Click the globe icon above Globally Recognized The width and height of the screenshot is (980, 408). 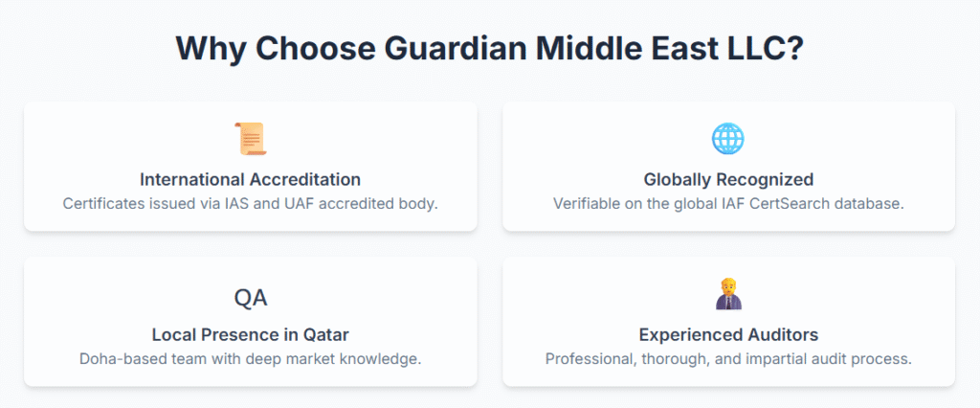tap(728, 139)
